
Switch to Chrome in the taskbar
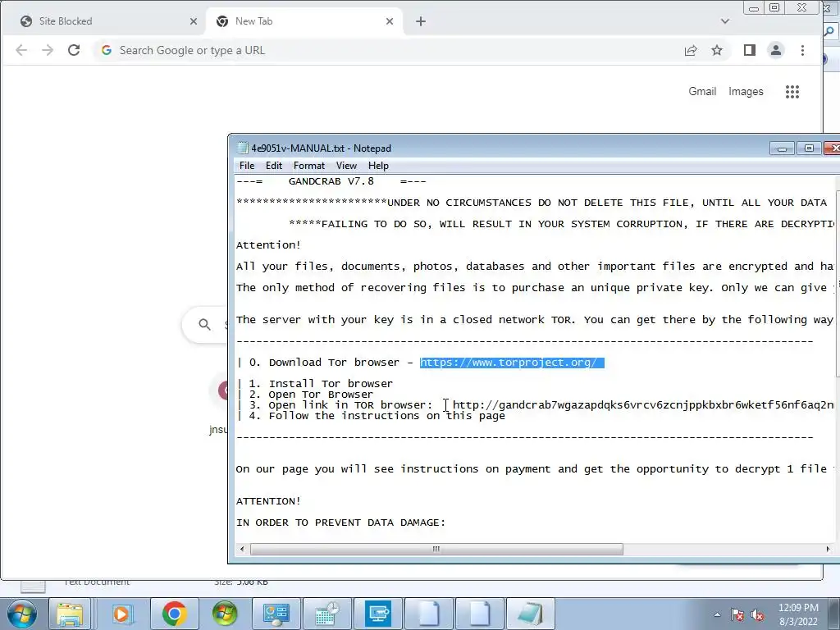(174, 614)
